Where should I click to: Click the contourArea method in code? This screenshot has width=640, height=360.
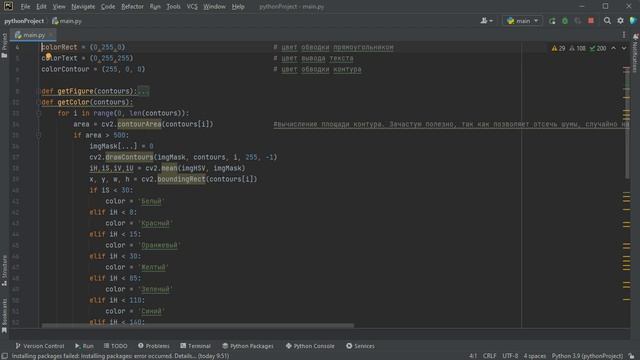point(139,124)
